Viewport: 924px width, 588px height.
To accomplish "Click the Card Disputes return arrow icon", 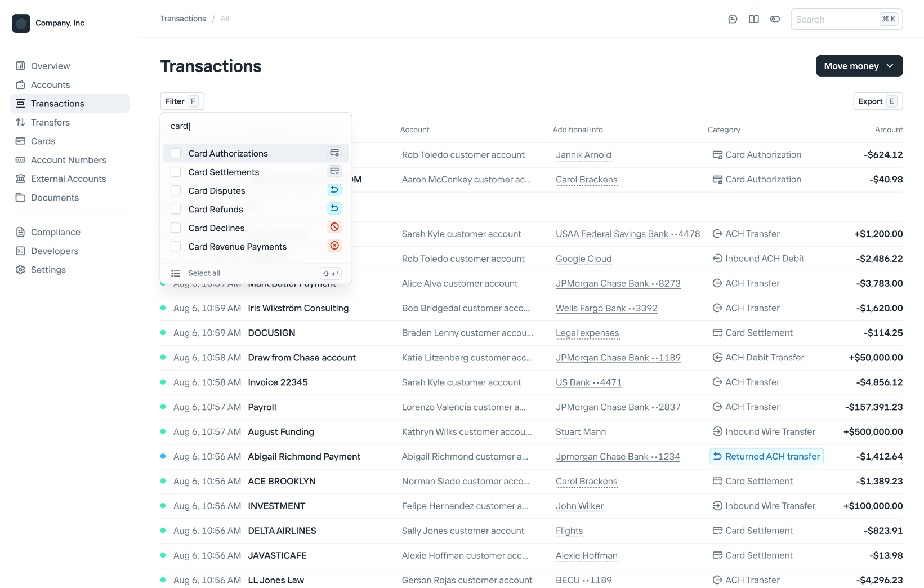I will (334, 190).
